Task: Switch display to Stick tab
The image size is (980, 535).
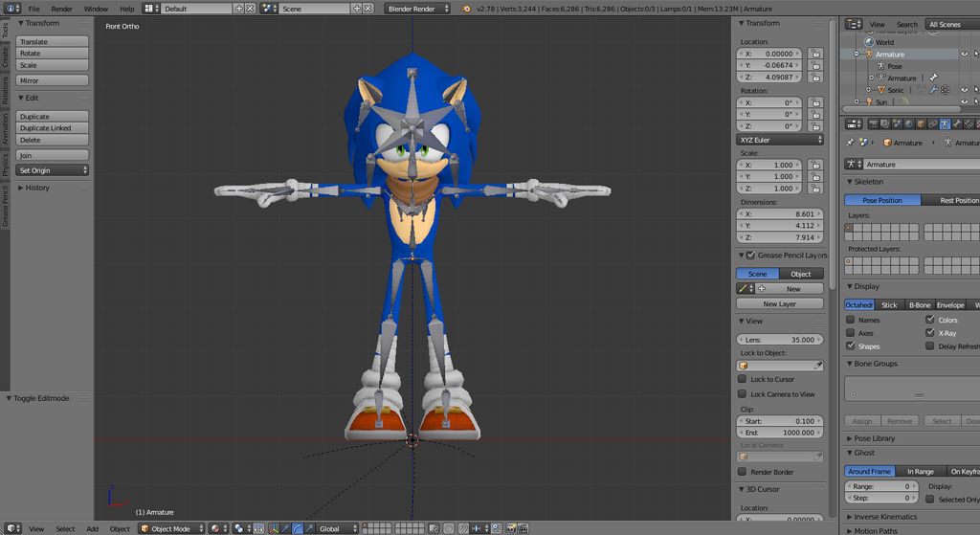Action: (889, 305)
